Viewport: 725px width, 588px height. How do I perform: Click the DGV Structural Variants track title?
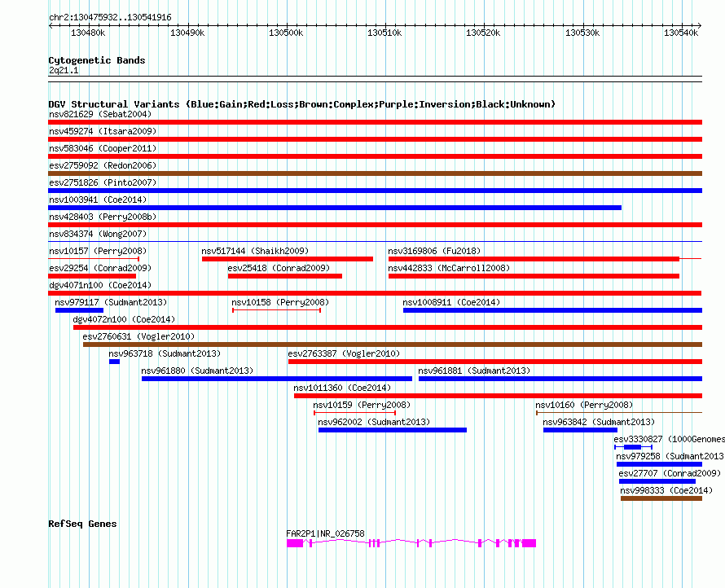point(302,104)
